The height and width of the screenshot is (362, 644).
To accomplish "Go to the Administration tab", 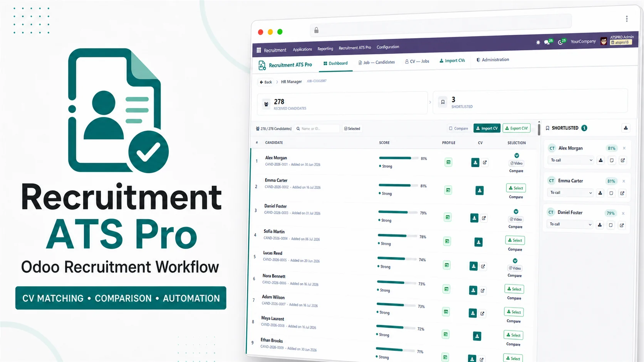I will [493, 60].
